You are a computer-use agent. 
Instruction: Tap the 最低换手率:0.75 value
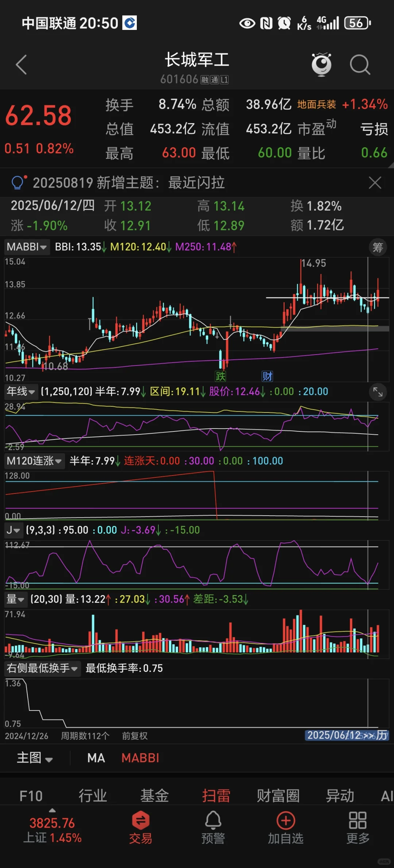pyautogui.click(x=124, y=668)
